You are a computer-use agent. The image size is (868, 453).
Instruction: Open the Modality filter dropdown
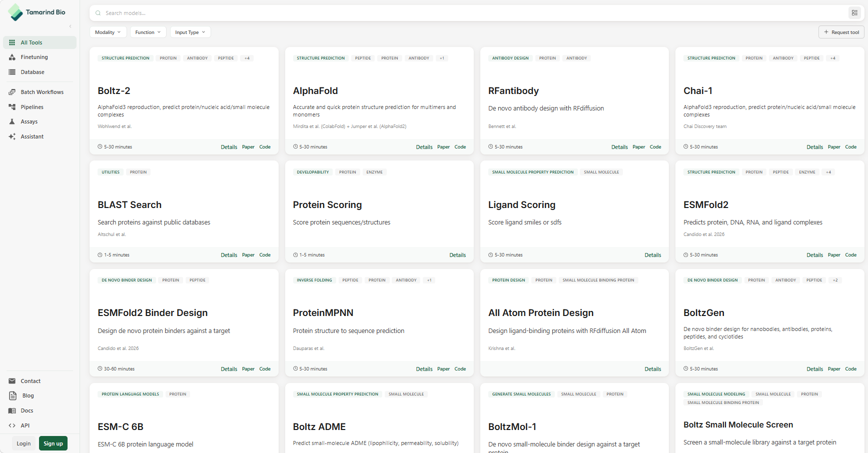point(108,32)
